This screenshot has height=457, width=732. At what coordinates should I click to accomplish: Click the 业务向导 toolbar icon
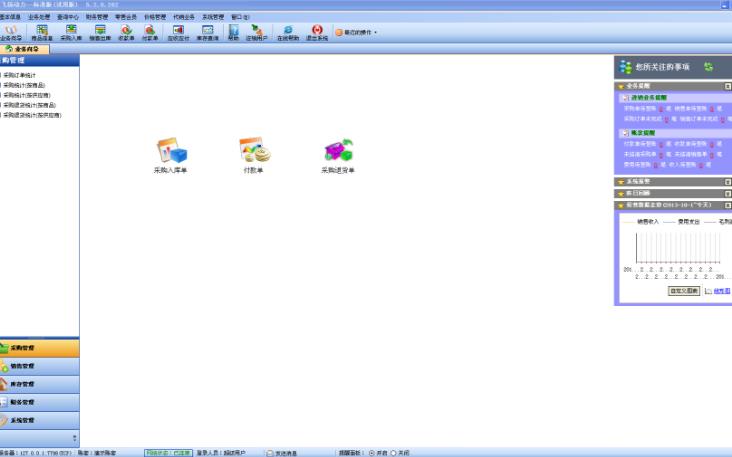point(14,31)
